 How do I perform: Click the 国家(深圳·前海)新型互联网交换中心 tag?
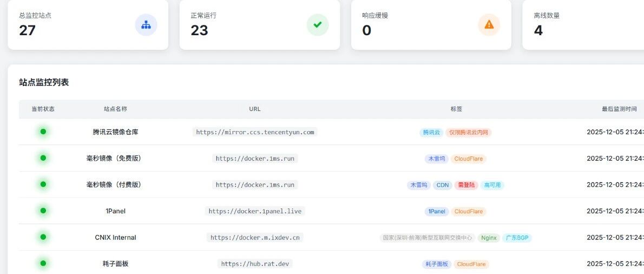(428, 237)
